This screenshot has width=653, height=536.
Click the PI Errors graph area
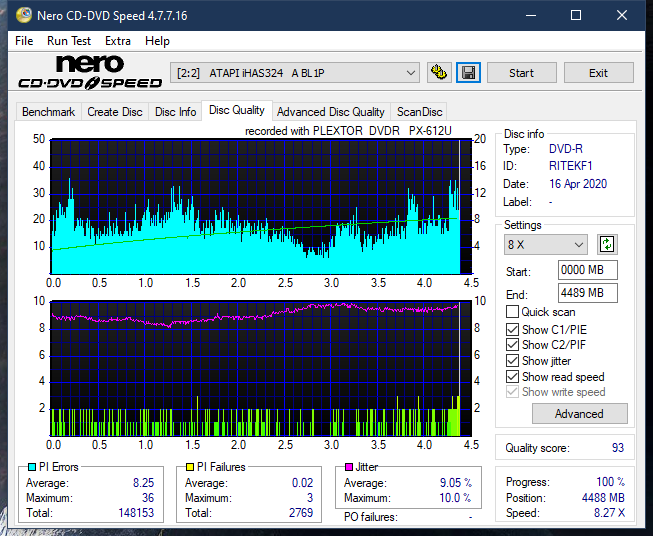(261, 207)
